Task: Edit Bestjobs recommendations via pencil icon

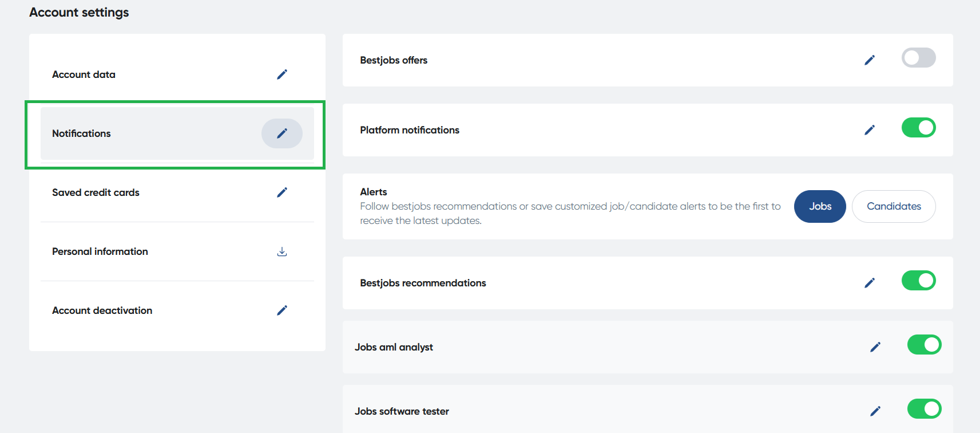Action: [870, 283]
